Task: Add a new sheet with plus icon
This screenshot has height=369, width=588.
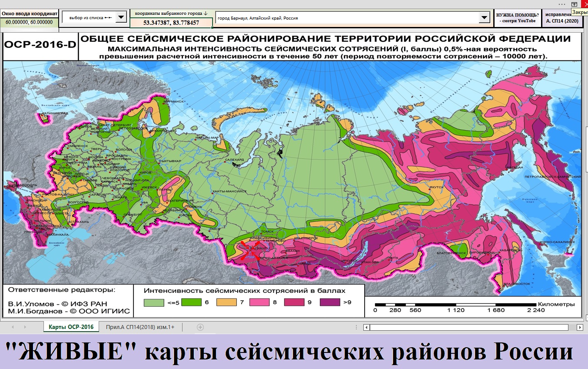Action: point(200,327)
